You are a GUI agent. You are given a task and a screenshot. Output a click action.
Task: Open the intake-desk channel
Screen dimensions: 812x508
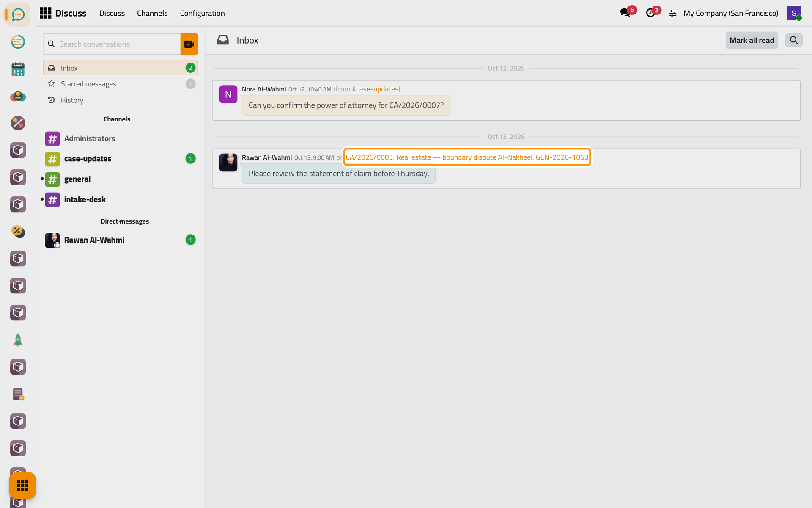click(x=120, y=199)
